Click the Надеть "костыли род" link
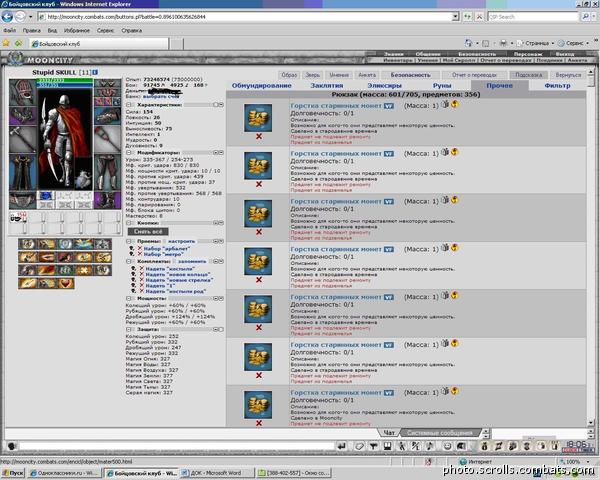Image resolution: width=600 pixels, height=480 pixels. click(x=175, y=291)
